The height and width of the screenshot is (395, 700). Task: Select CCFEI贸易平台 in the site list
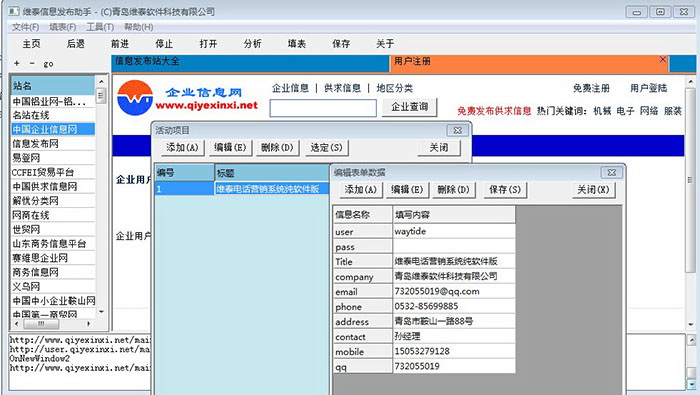click(x=53, y=172)
